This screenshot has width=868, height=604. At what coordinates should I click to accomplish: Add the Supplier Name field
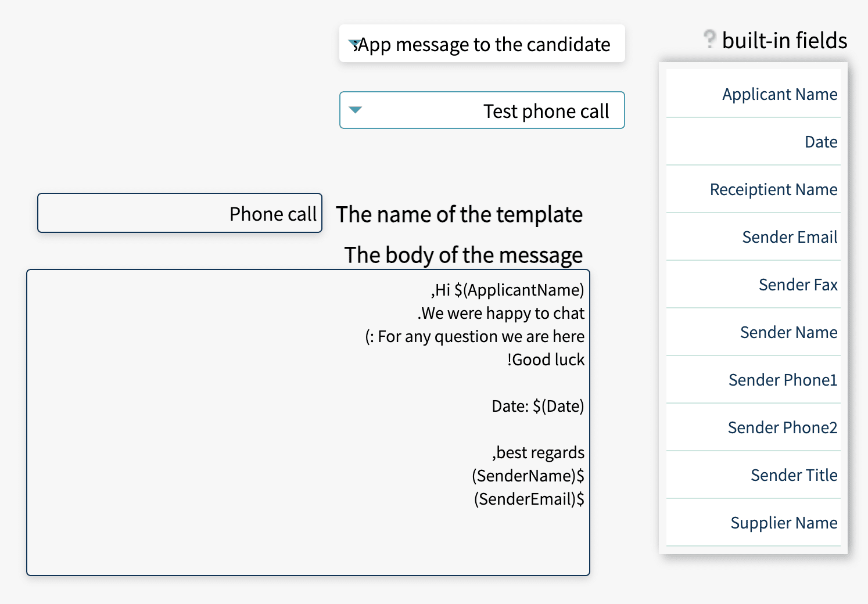[x=753, y=523]
